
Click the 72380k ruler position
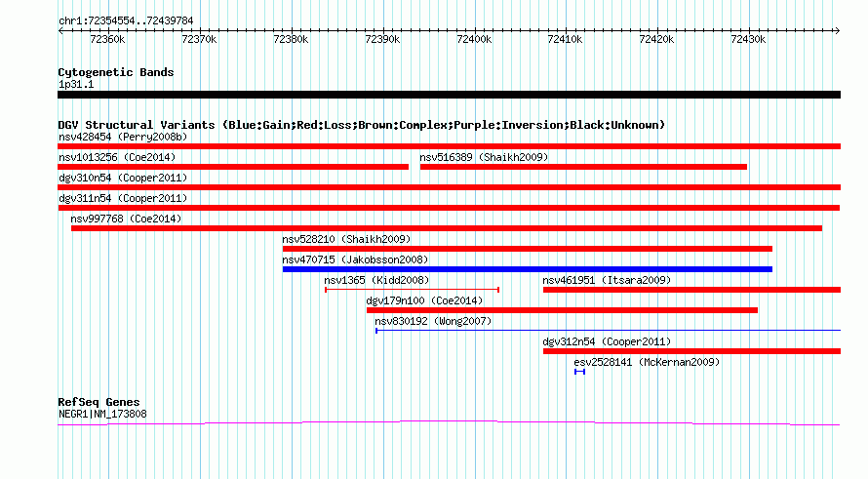(x=292, y=39)
